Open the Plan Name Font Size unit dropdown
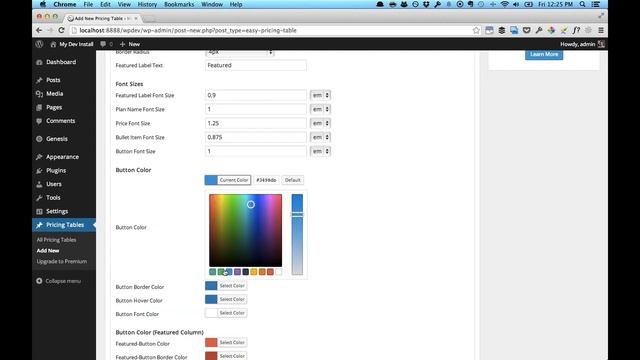The image size is (640, 360). coord(320,109)
